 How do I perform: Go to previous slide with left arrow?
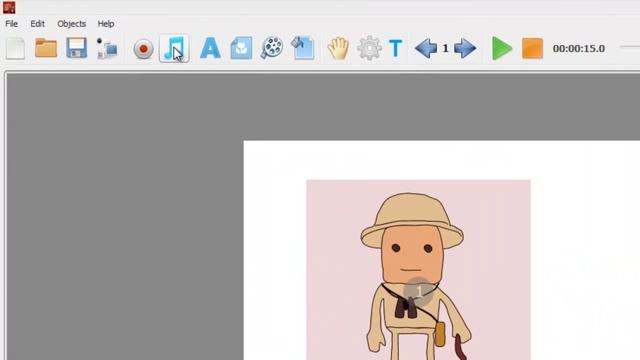pyautogui.click(x=426, y=48)
